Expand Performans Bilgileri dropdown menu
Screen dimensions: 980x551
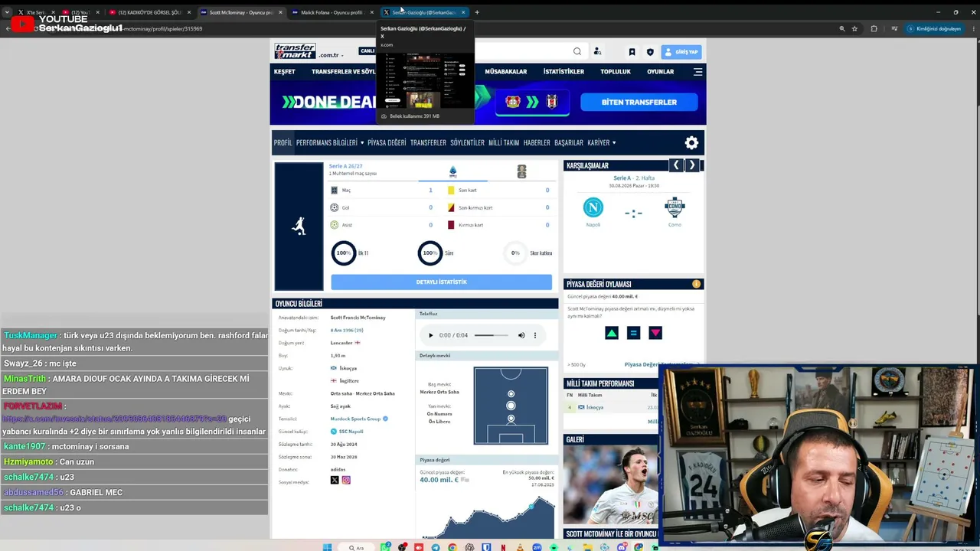coord(330,143)
